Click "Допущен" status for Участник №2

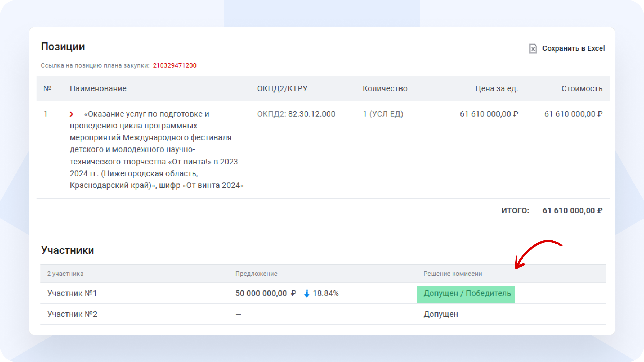point(441,314)
